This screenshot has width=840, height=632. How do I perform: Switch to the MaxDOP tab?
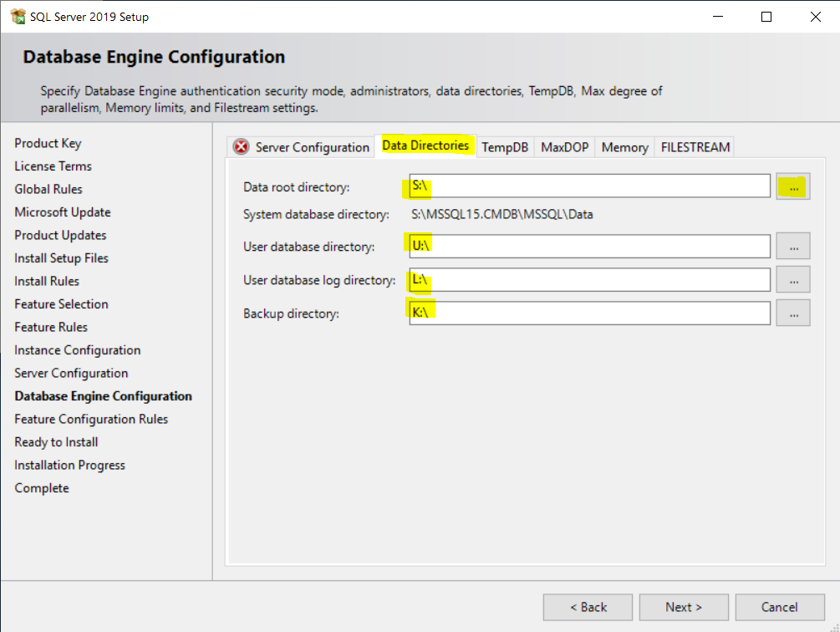tap(565, 147)
